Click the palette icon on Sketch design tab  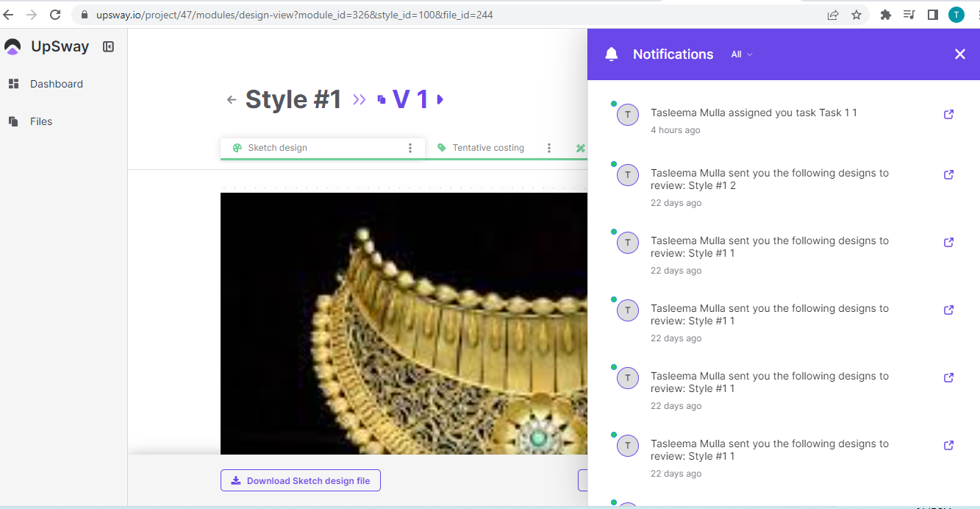coord(237,147)
